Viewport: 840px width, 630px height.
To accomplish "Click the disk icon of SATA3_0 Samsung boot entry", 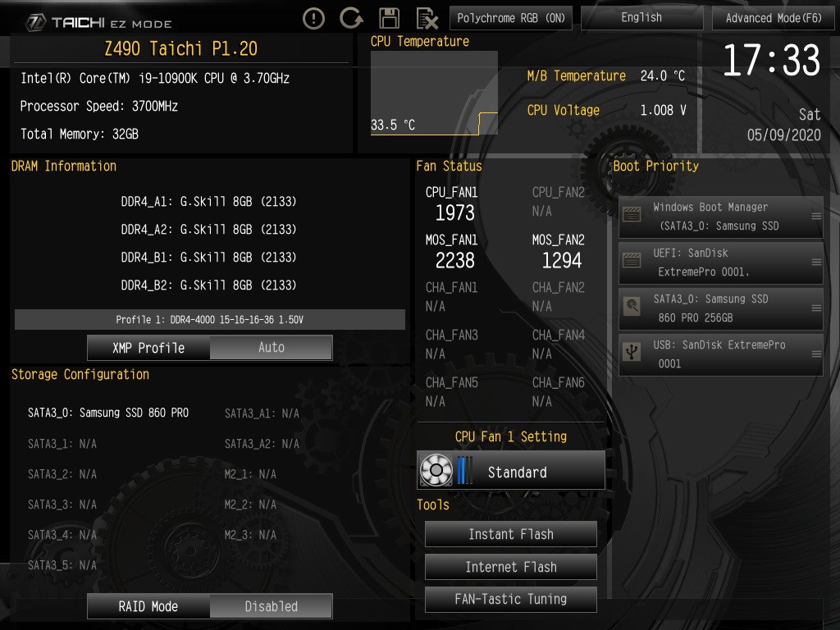I will pos(632,306).
